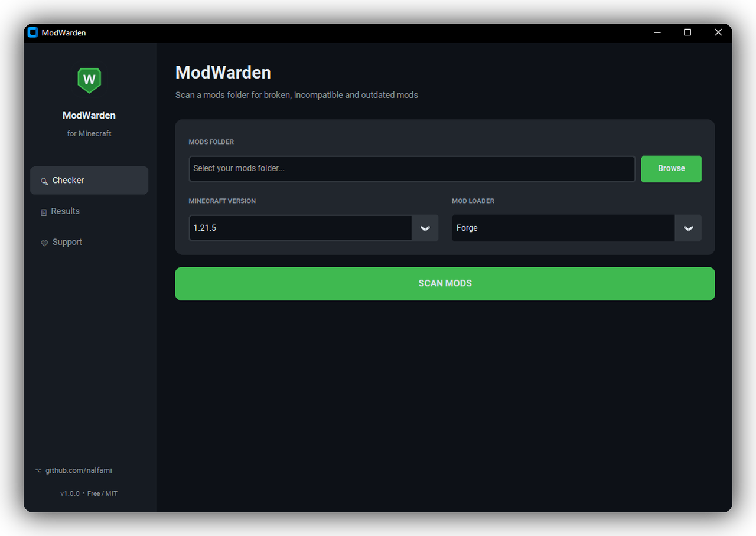Screen dimensions: 756x536
Task: Click the ModWarden title bar text
Action: click(x=64, y=32)
